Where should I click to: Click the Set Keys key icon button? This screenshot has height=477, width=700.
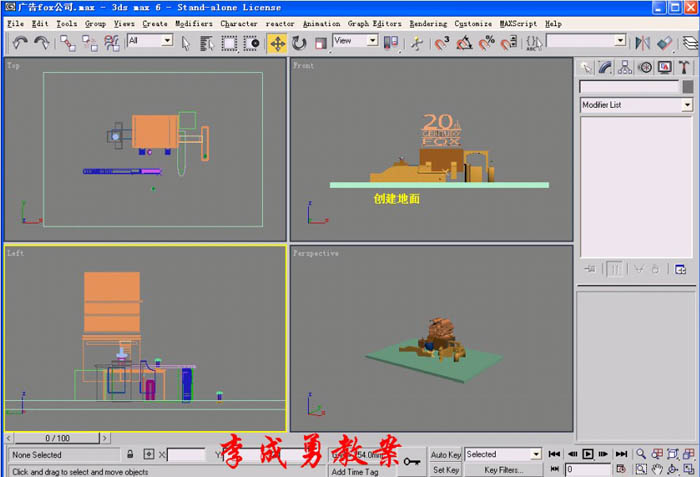click(x=412, y=462)
